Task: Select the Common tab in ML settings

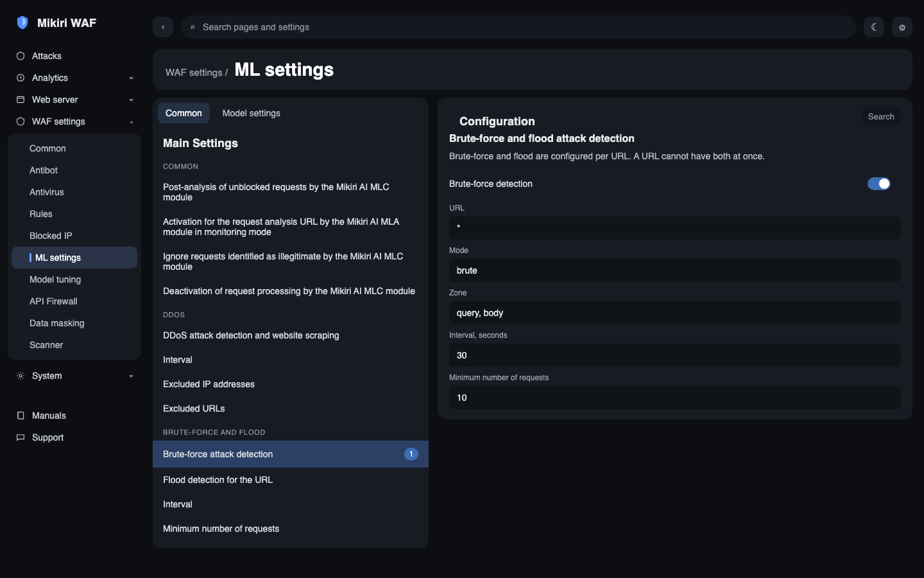Action: tap(184, 113)
